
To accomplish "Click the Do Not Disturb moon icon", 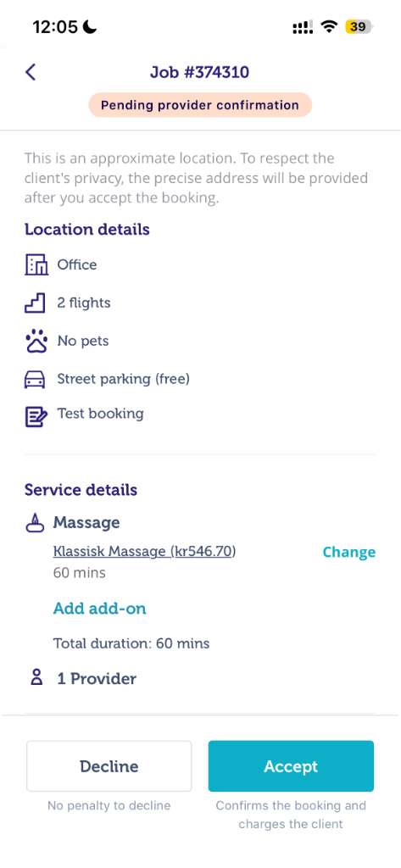I will tap(89, 26).
